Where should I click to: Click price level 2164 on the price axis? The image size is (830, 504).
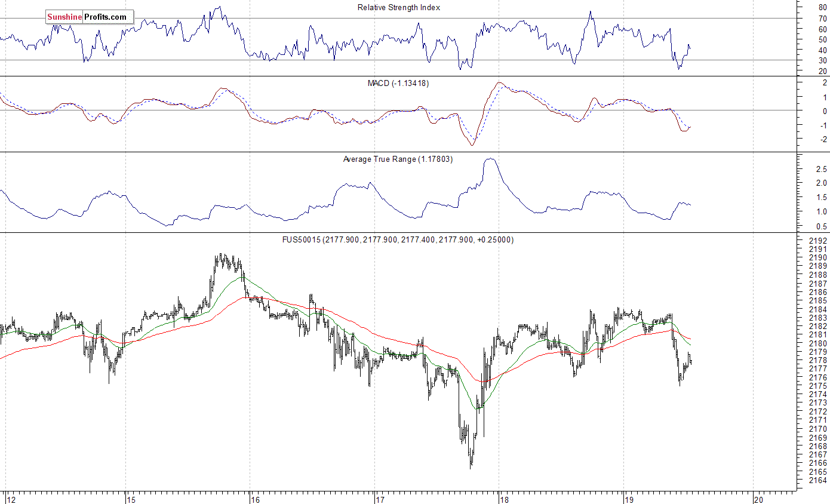click(x=817, y=480)
